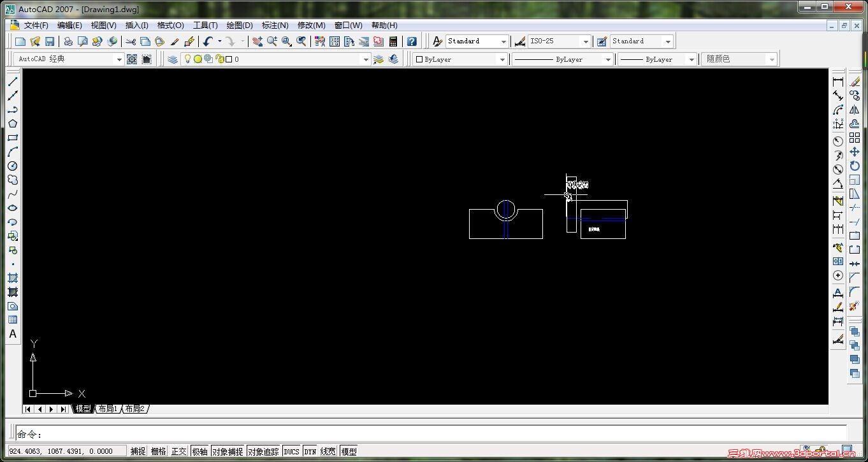Toggle 对象追踪 object tracking
868x462 pixels.
(264, 451)
